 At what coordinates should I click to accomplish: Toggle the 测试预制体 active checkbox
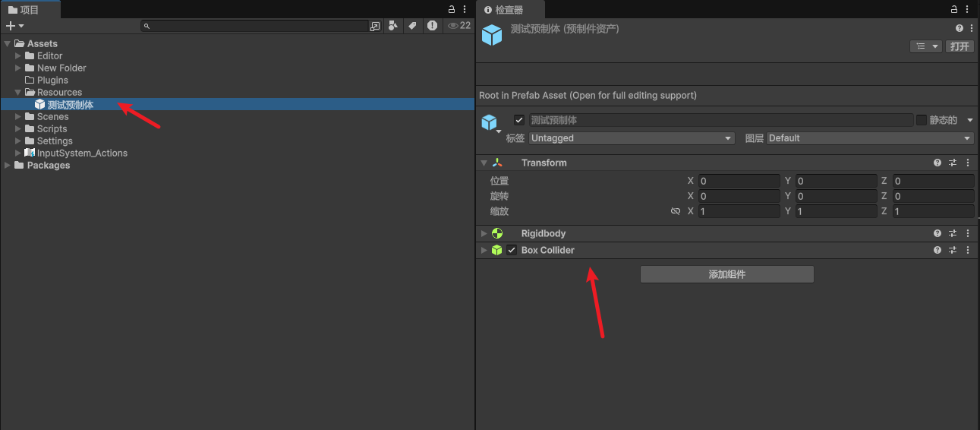click(519, 120)
